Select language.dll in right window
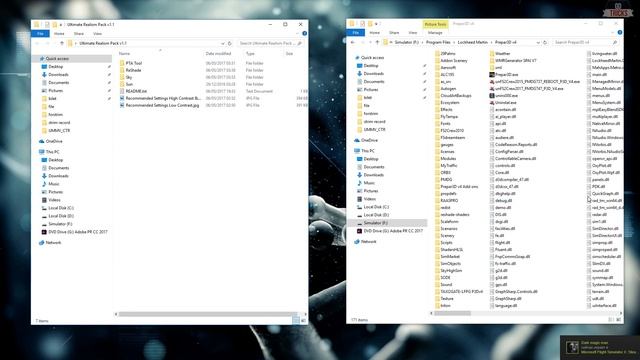Image resolution: width=640 pixels, height=360 pixels. click(505, 305)
